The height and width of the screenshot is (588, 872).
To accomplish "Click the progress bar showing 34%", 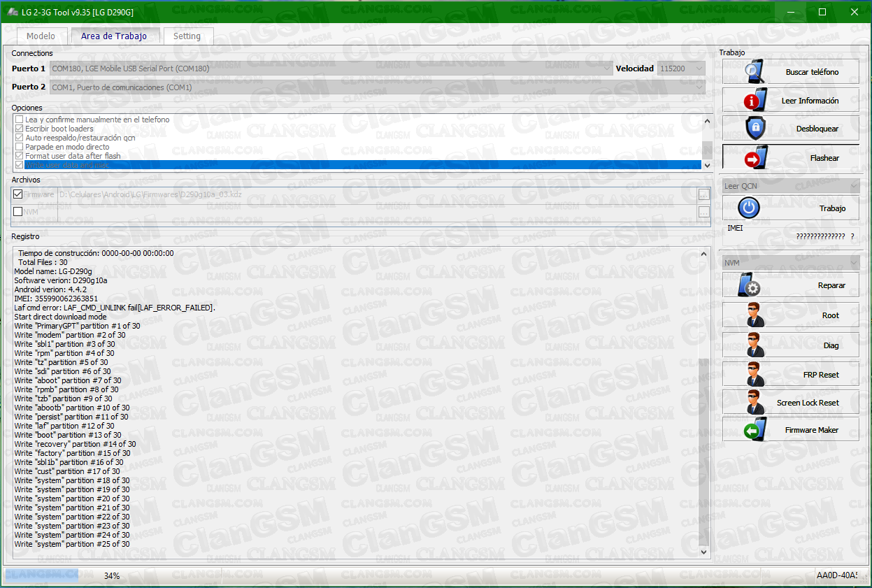I will (x=112, y=575).
